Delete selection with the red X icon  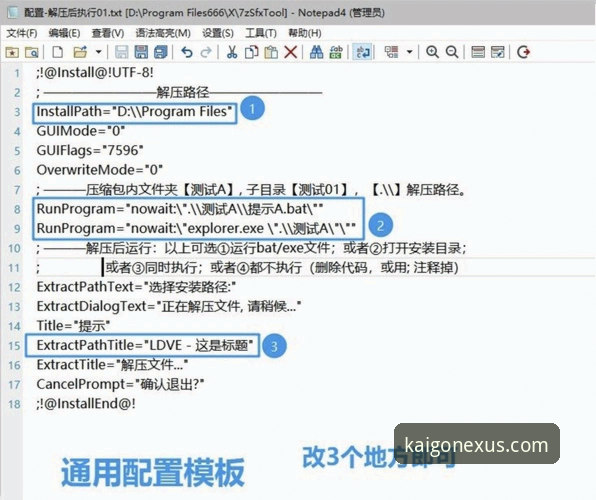291,52
